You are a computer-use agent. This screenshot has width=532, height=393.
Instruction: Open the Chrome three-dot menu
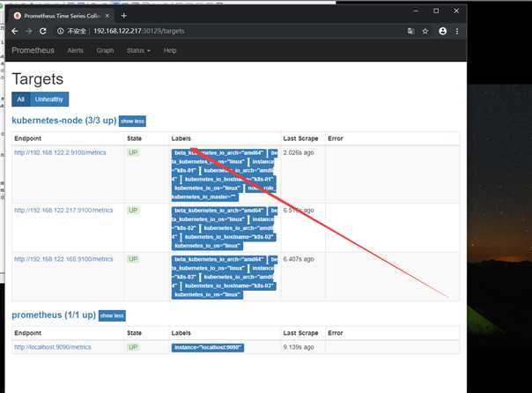point(457,31)
